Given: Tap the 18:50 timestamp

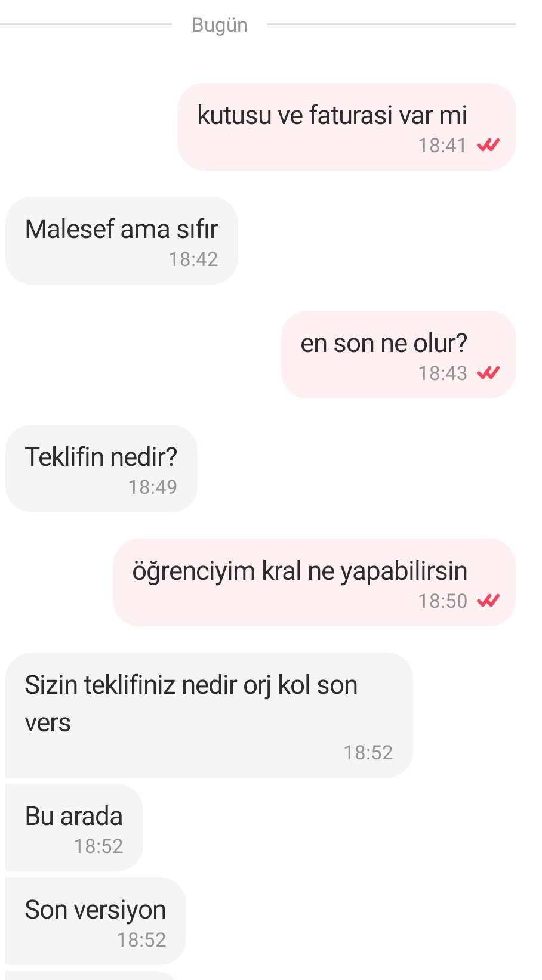Looking at the screenshot, I should (x=442, y=601).
